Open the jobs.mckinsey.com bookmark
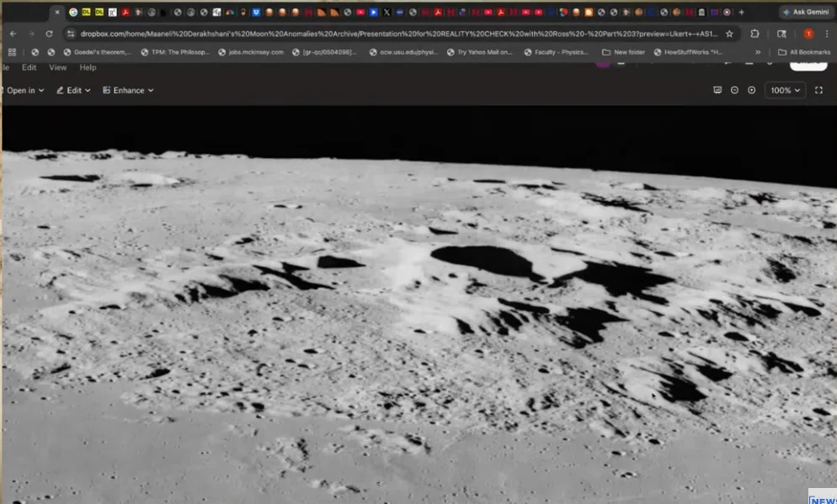This screenshot has height=504, width=837. (251, 52)
